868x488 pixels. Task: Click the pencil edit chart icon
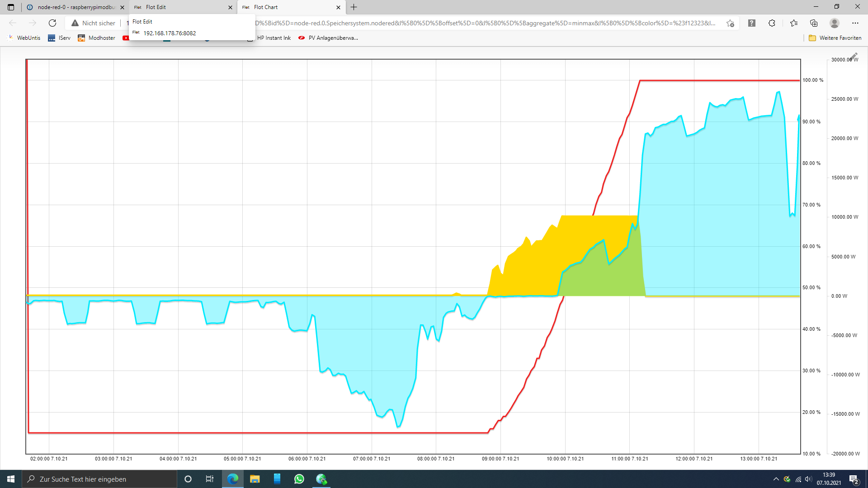(854, 56)
